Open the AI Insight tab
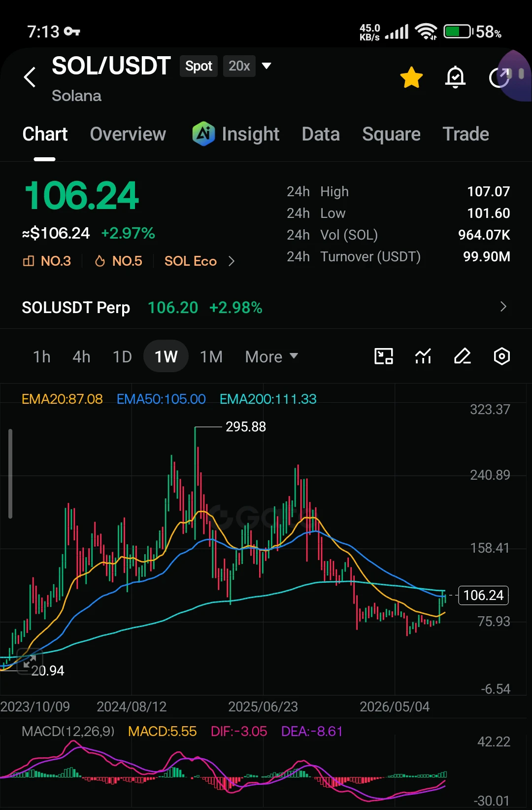Viewport: 532px width, 810px height. click(236, 134)
